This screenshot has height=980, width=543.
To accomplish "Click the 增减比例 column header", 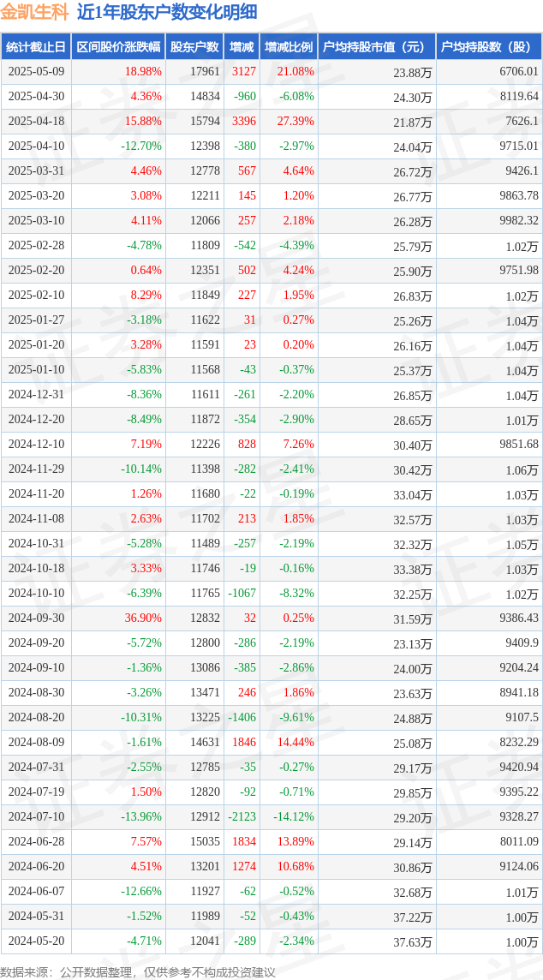I will pos(289,47).
